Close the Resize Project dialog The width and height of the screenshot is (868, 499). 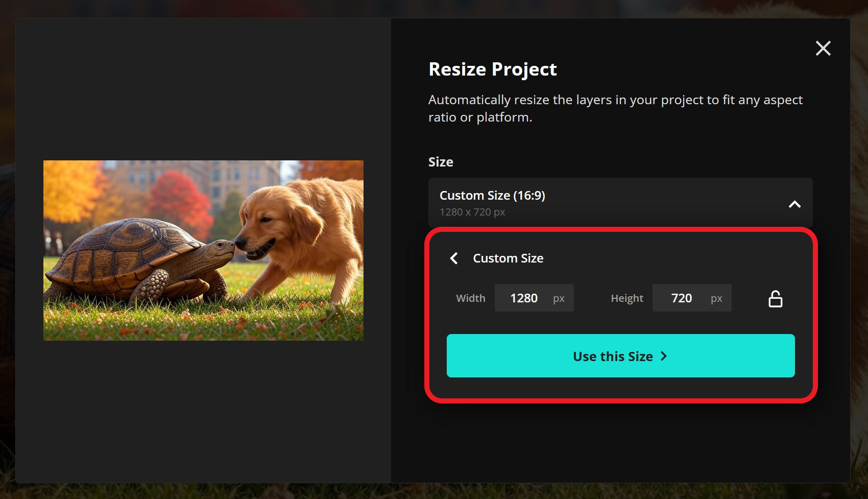click(x=823, y=49)
